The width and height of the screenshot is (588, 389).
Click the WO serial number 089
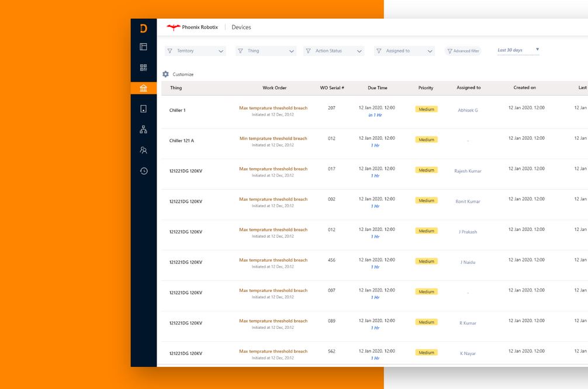pyautogui.click(x=331, y=321)
